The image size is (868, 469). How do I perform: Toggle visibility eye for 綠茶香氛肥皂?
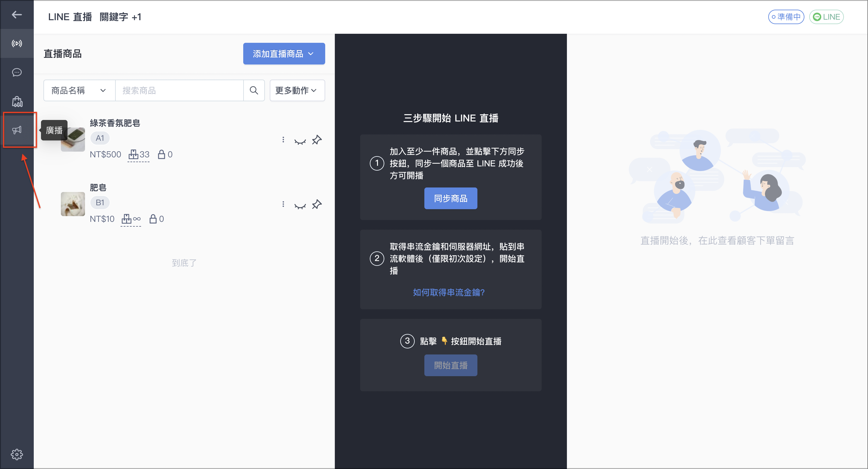point(300,141)
